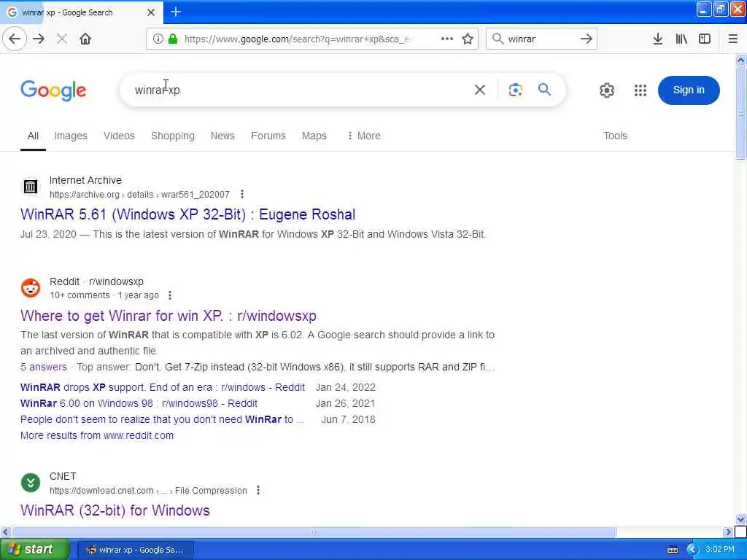Toggle the sidebar panel icon
Screen dimensions: 747x560
[x=705, y=39]
